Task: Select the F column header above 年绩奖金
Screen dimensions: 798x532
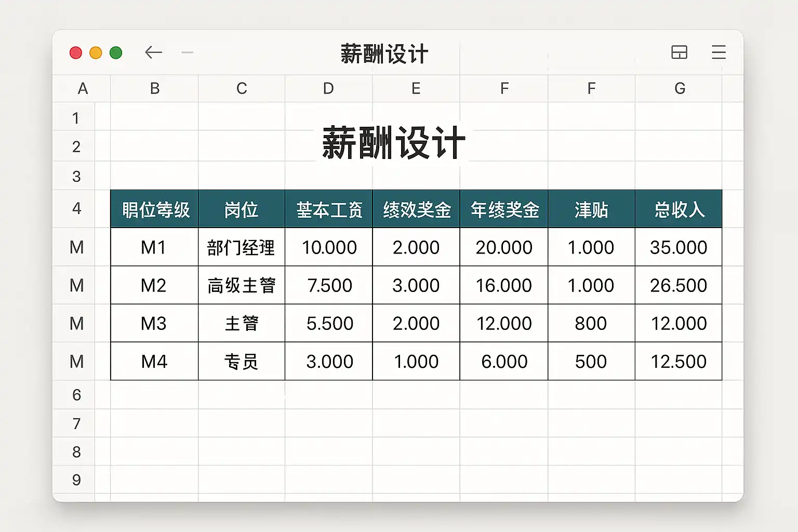Action: 504,89
